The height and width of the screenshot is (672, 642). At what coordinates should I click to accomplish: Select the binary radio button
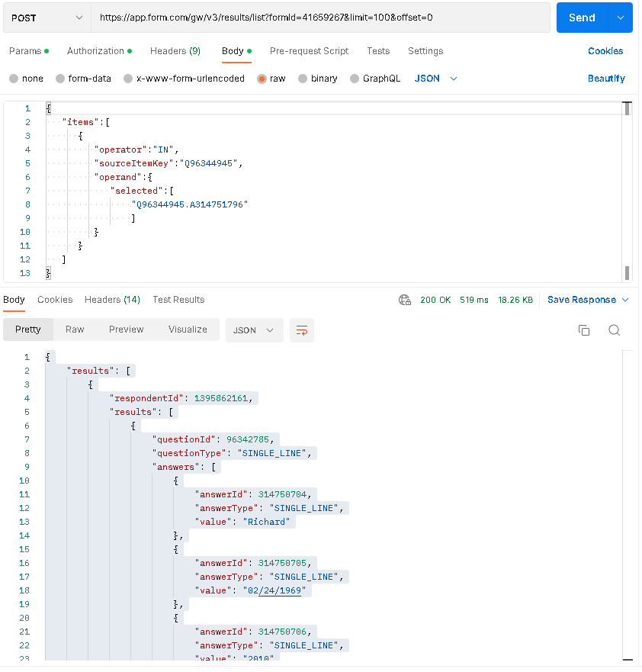point(303,79)
